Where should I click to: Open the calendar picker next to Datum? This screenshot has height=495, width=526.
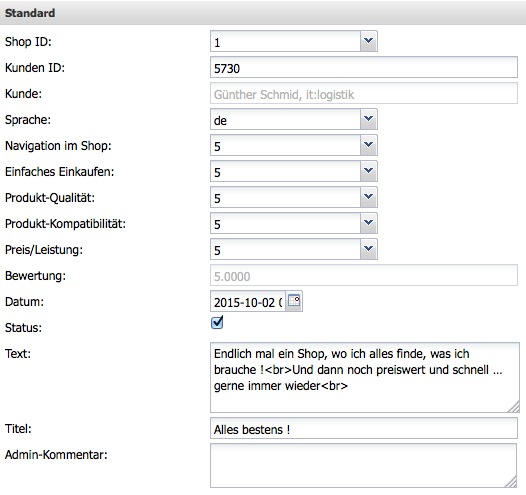pyautogui.click(x=294, y=301)
